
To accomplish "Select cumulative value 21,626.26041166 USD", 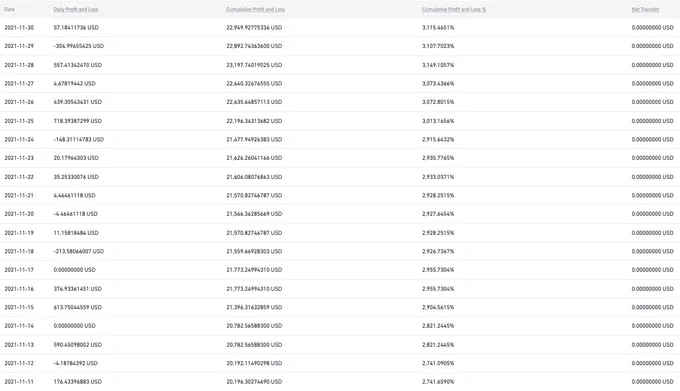I will [254, 158].
